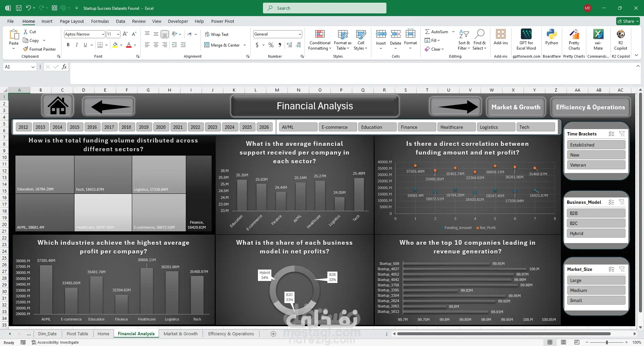Click the Python add-in icon
The height and width of the screenshot is (346, 644).
551,34
